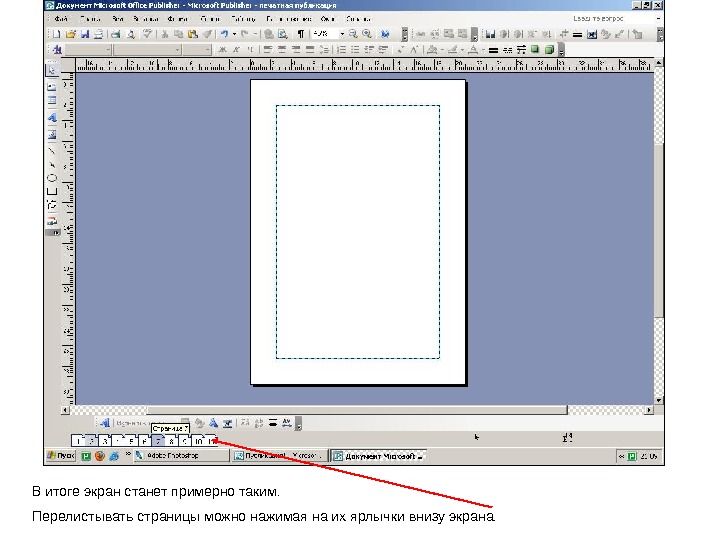This screenshot has height=540, width=720.
Task: Switch to page 8 tab
Action: tap(171, 441)
